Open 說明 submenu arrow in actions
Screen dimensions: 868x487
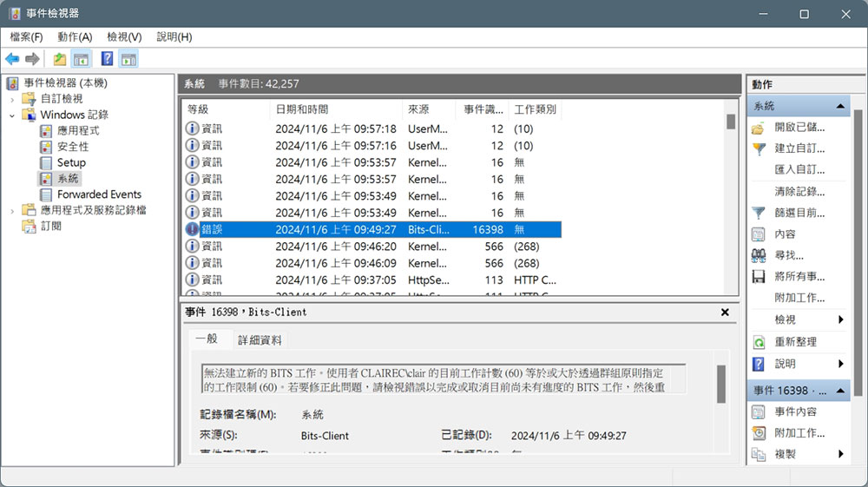click(841, 364)
